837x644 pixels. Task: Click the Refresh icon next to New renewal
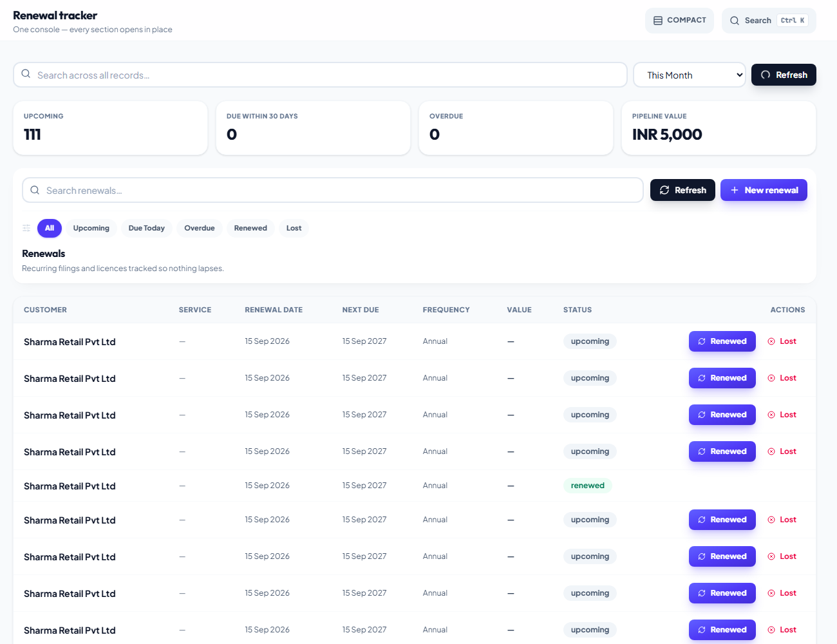click(664, 190)
